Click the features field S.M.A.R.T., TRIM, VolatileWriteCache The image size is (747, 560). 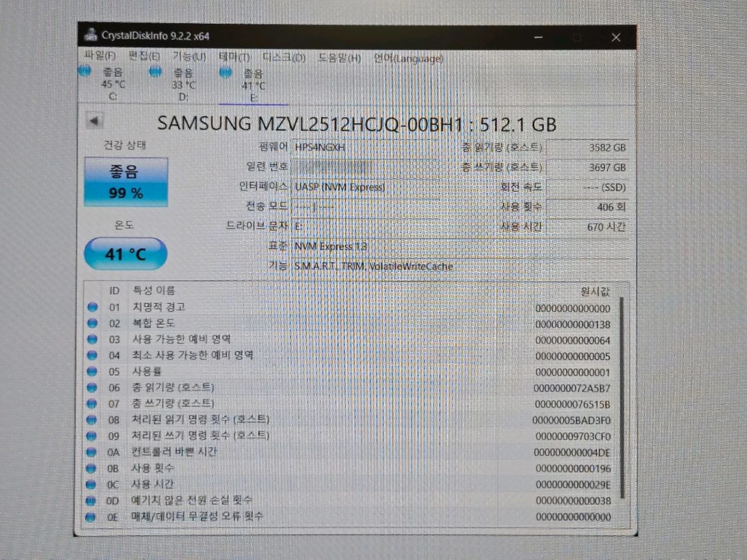pyautogui.click(x=459, y=267)
